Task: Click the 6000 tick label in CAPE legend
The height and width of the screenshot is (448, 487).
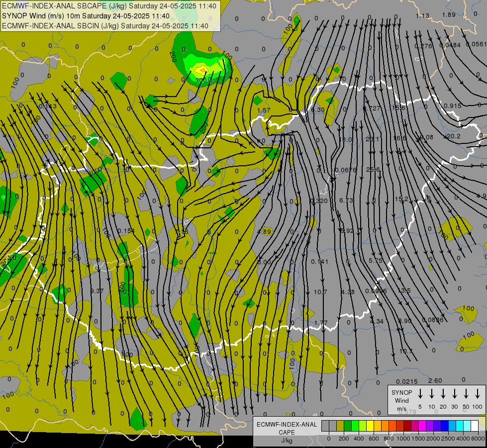Action: [x=479, y=439]
